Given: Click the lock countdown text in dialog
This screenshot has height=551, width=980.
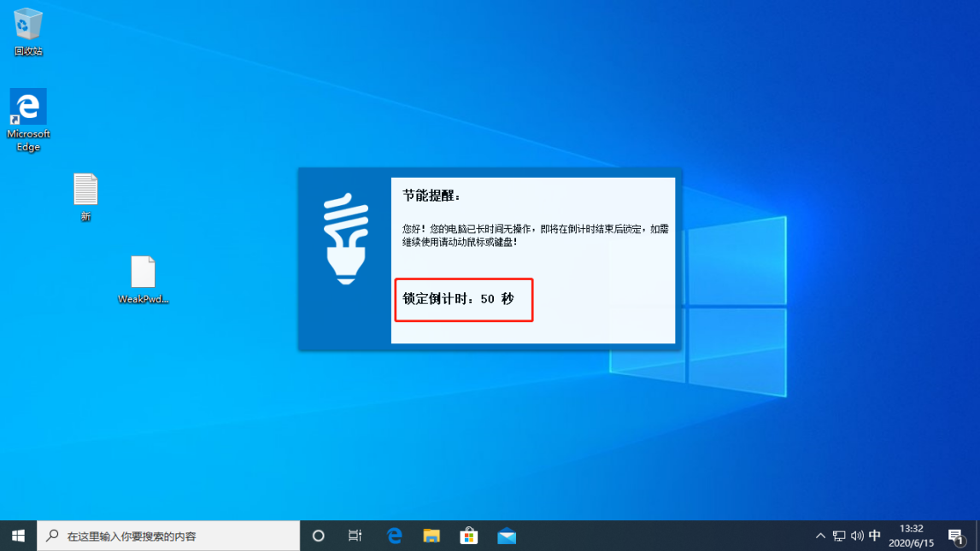Looking at the screenshot, I should (x=459, y=299).
